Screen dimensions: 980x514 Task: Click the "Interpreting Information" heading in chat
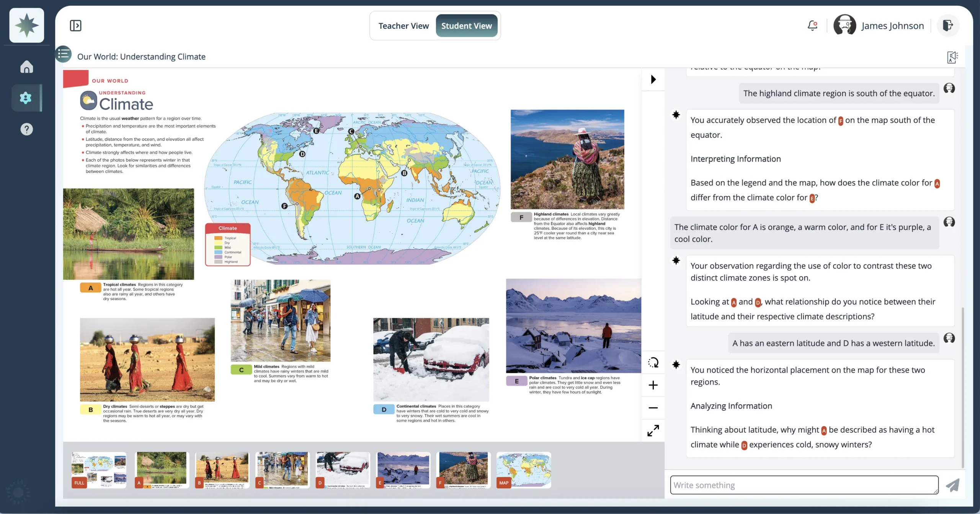735,159
